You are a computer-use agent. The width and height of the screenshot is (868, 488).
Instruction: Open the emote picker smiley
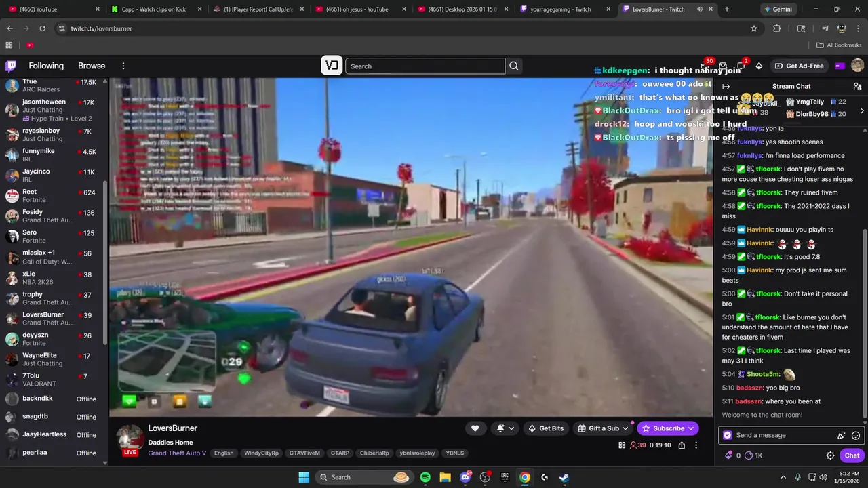(856, 435)
